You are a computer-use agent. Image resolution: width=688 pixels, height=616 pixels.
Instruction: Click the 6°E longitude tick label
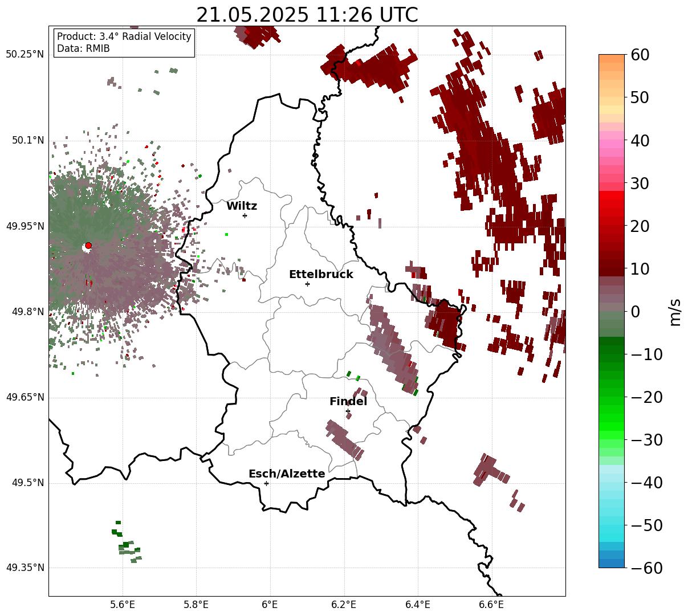click(x=270, y=605)
